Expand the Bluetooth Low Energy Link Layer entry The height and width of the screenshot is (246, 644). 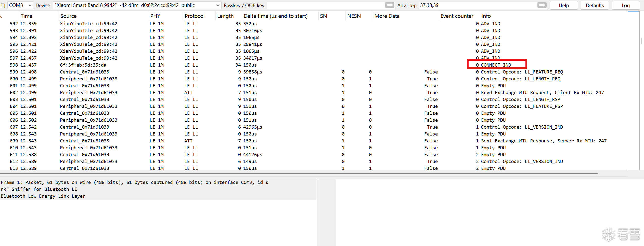[x=43, y=196]
